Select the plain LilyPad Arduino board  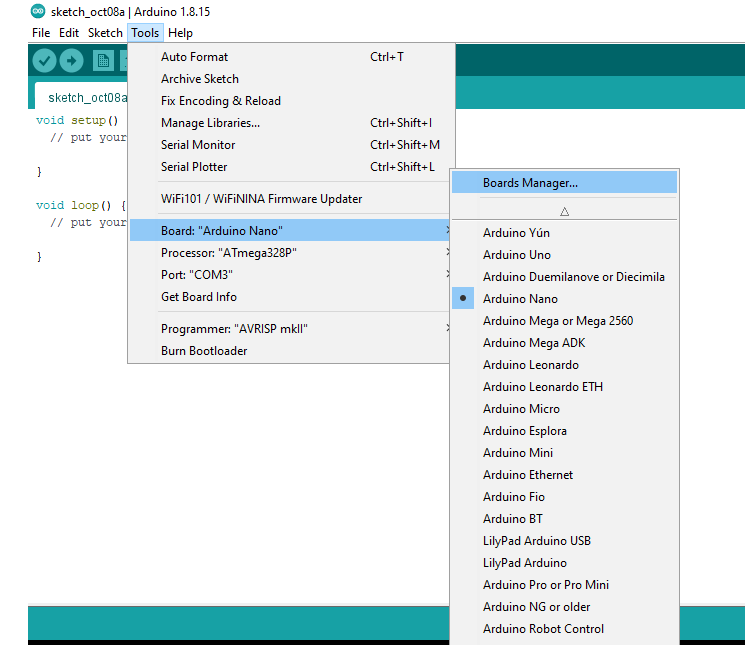[564, 563]
